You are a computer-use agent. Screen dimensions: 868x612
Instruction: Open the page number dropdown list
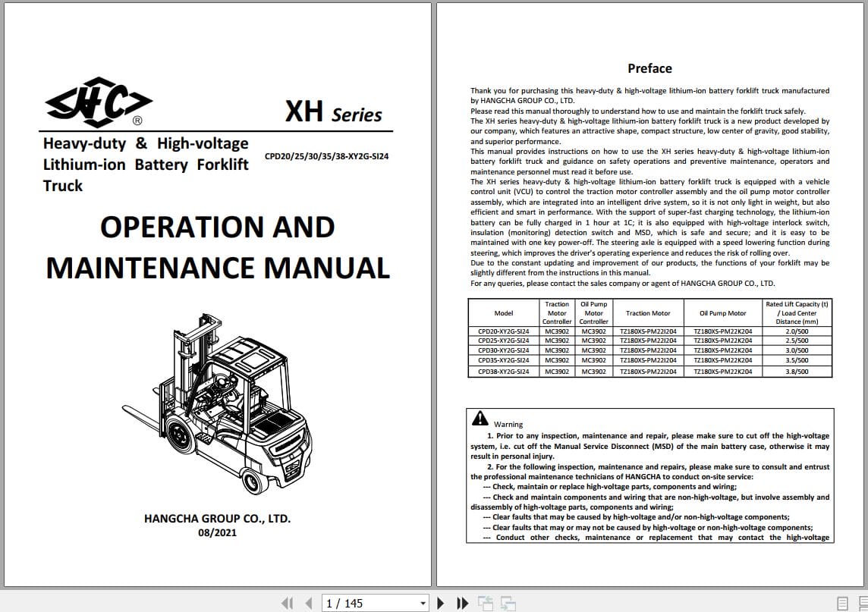click(x=423, y=602)
